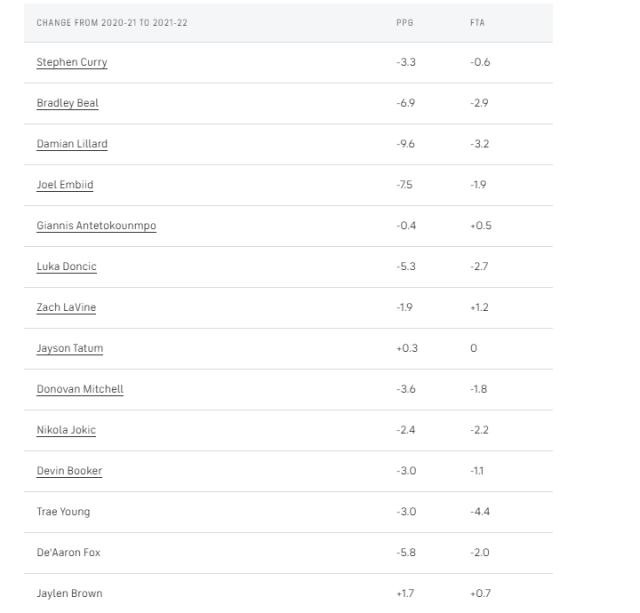640x613 pixels.
Task: Open the Luka Doncic link
Action: click(66, 267)
